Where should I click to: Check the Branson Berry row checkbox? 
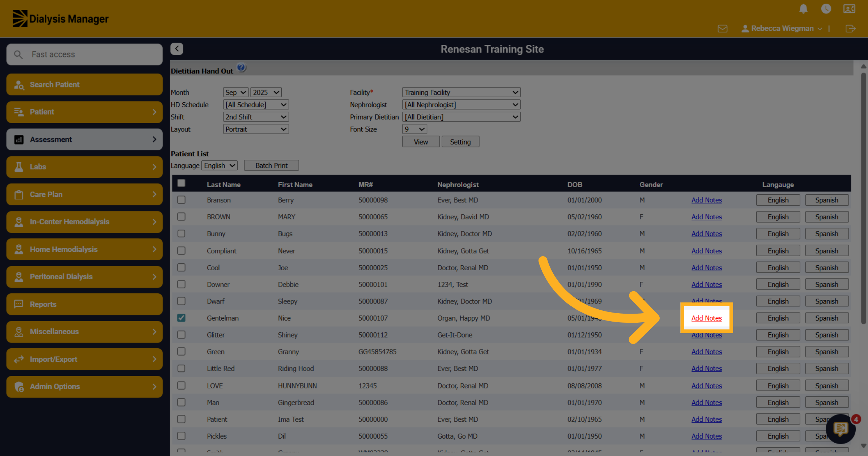point(181,200)
